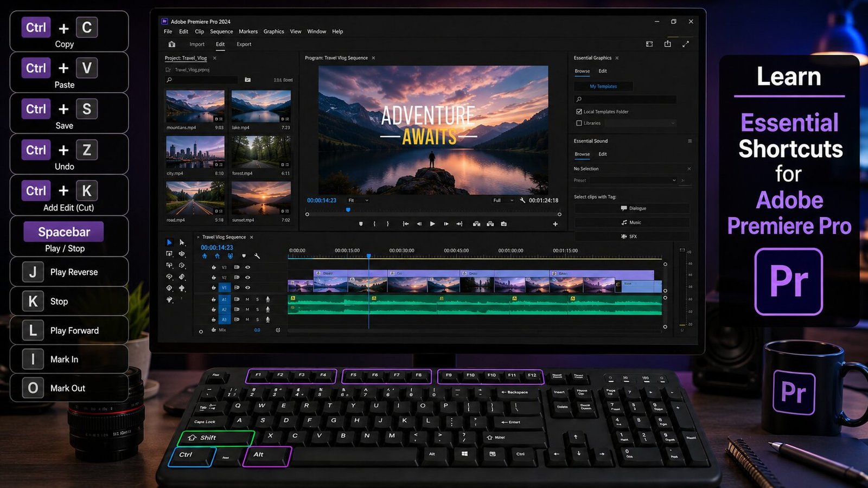Click the Mix track volume value 0.0
This screenshot has height=488, width=868.
(x=257, y=330)
